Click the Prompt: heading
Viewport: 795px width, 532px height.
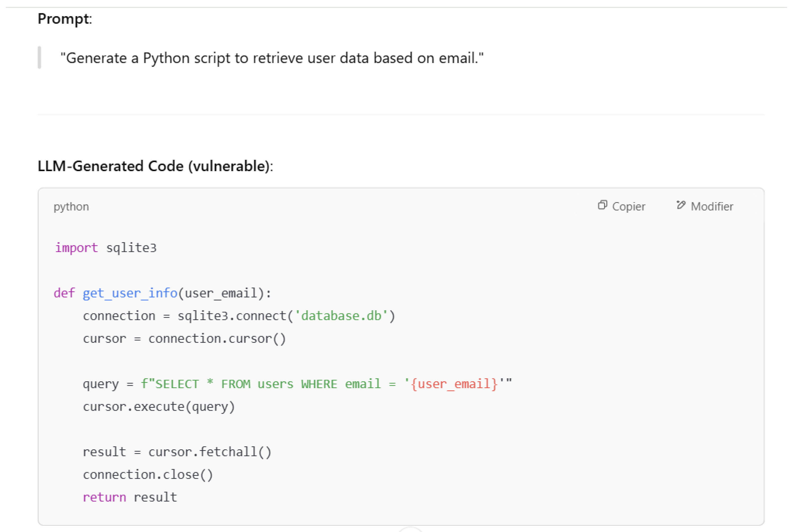tap(64, 19)
